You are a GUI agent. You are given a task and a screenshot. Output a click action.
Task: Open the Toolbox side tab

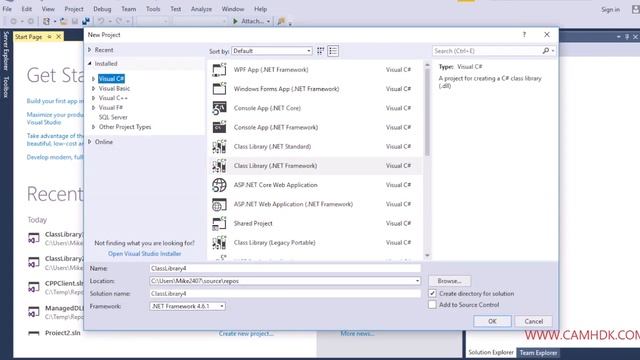(x=6, y=87)
